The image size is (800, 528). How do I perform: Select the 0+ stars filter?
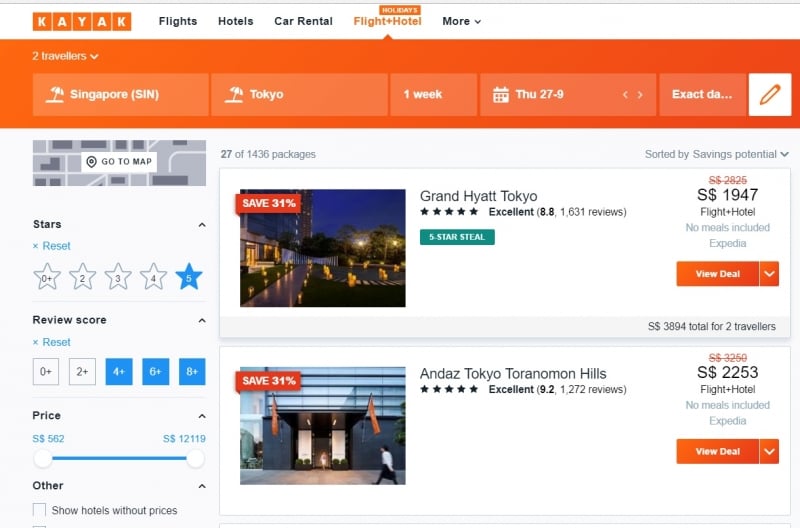click(x=47, y=277)
